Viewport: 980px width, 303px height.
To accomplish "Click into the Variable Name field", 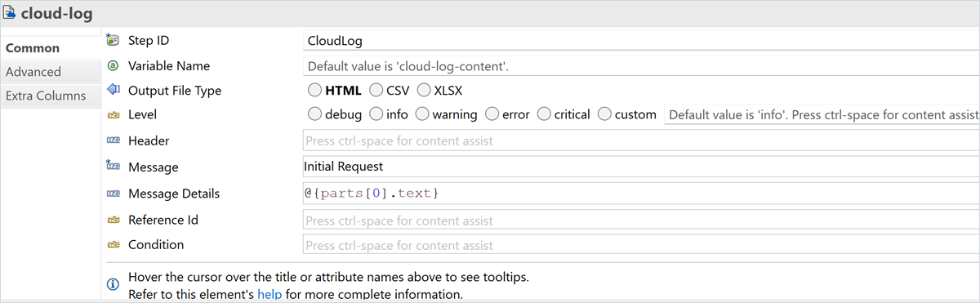I will tap(641, 65).
